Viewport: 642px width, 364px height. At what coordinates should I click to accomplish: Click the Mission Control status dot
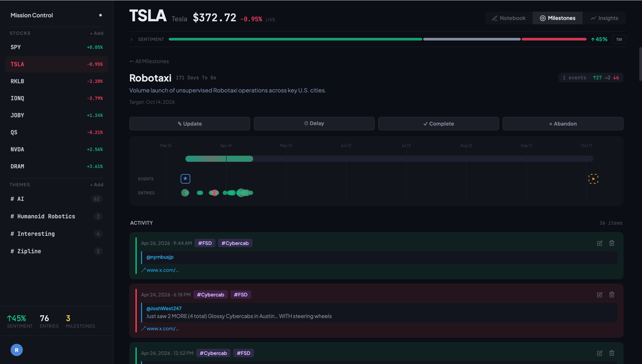pyautogui.click(x=100, y=15)
